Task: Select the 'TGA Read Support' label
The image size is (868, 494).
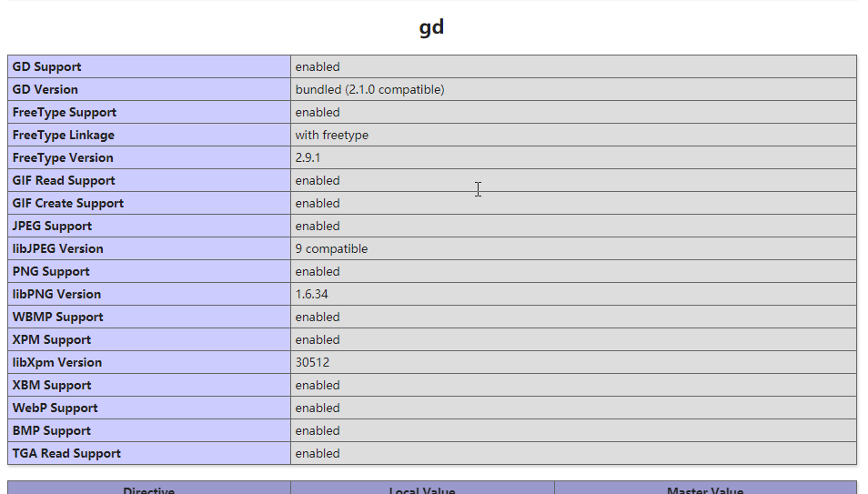Action: [66, 453]
